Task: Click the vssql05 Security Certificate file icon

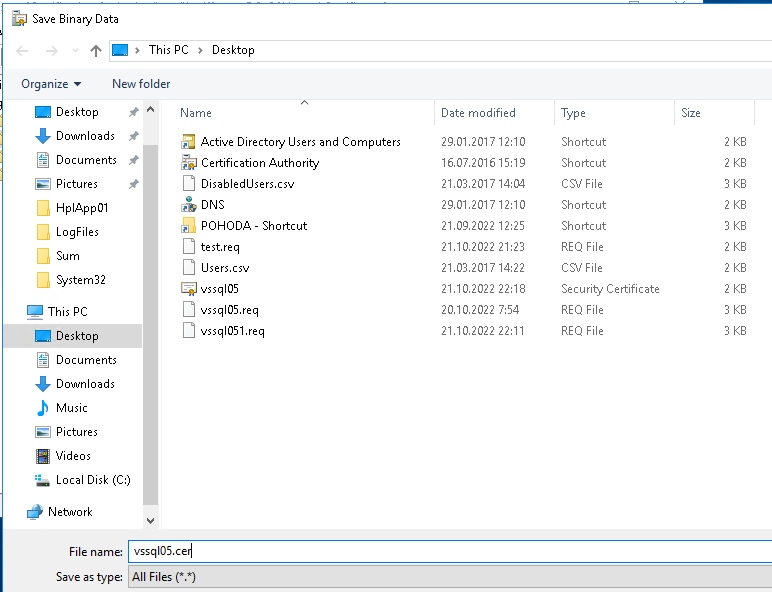Action: click(189, 289)
